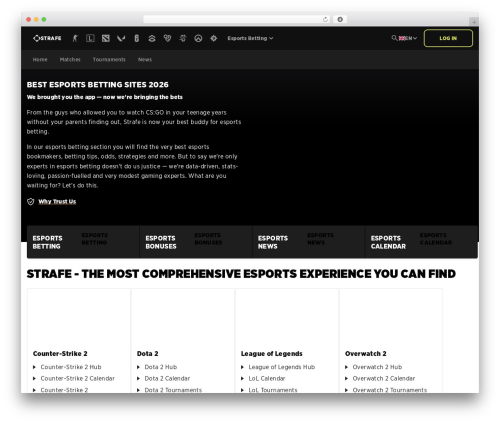Screen dimensions: 500x423
Task: Open the ESPORTS NEWS tile
Action: [309, 242]
